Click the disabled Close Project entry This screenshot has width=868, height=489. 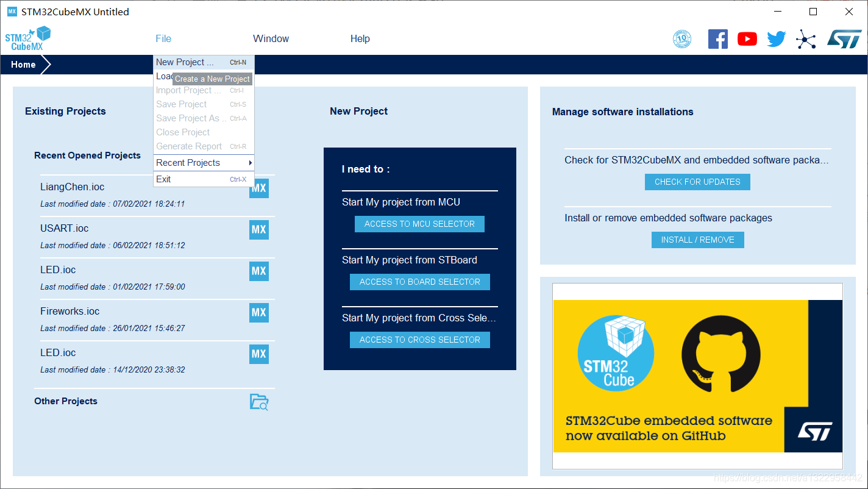click(x=204, y=132)
